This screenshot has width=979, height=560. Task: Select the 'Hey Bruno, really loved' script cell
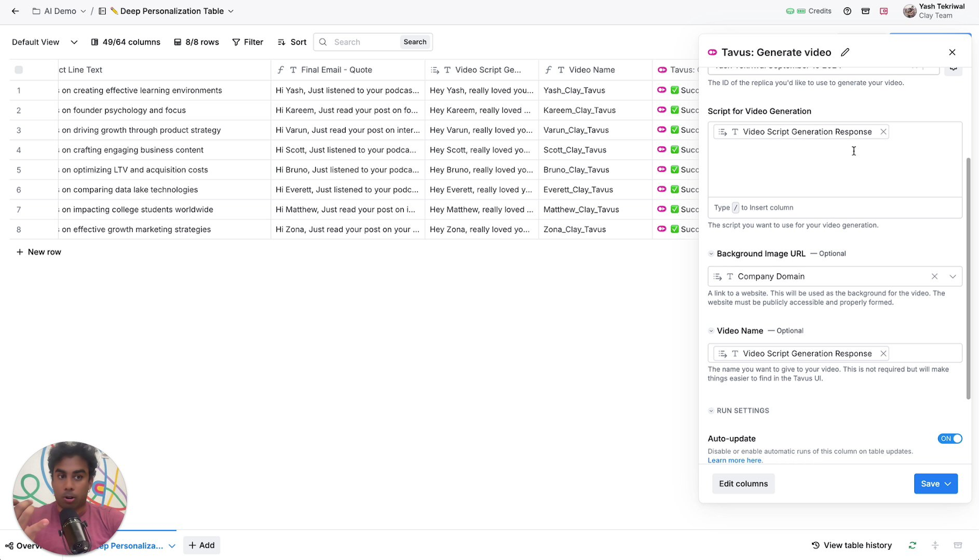[482, 169]
